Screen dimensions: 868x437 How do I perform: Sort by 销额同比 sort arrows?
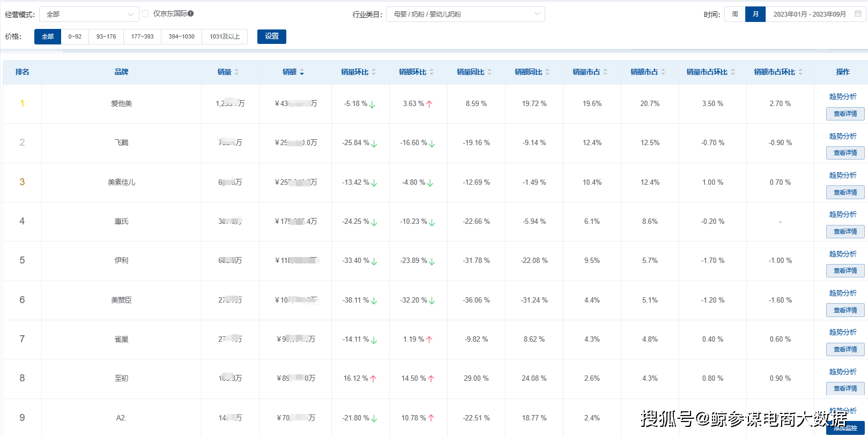547,72
